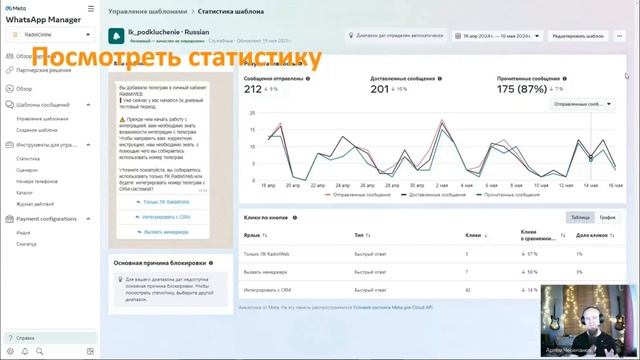Select the Вызвать менеджера table row
This screenshot has height=360, width=640.
[432, 272]
